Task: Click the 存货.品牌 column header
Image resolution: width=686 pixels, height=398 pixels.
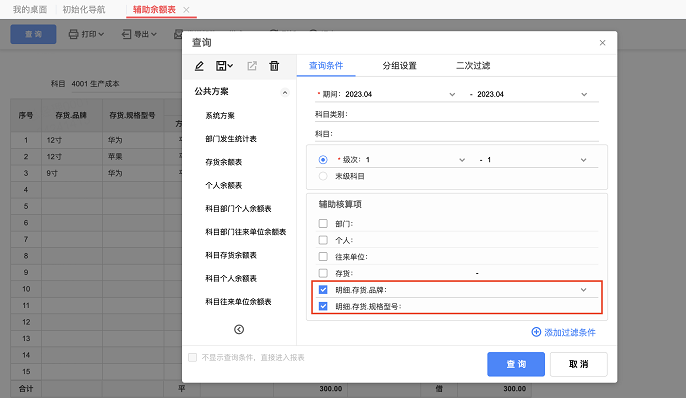Action: click(x=72, y=115)
